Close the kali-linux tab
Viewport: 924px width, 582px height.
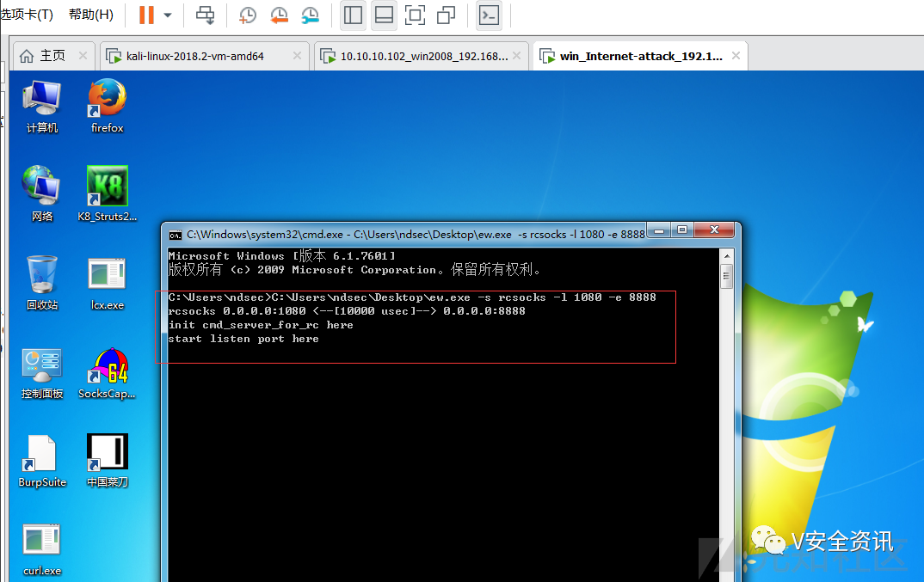[297, 55]
